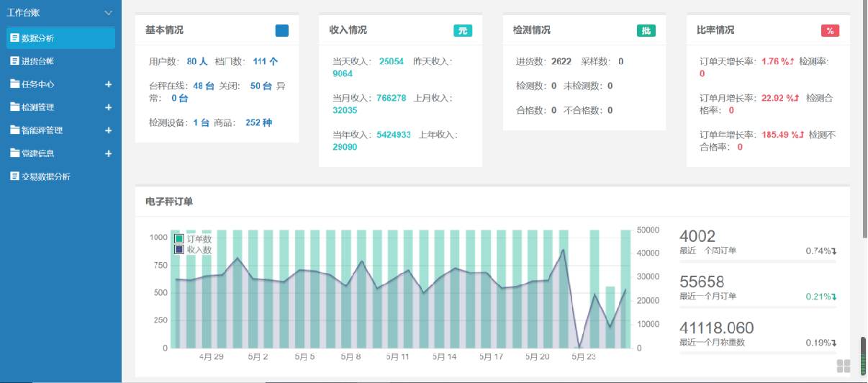The image size is (868, 383).
Task: Collapse the 工作台账 menu chevron
Action: [109, 13]
